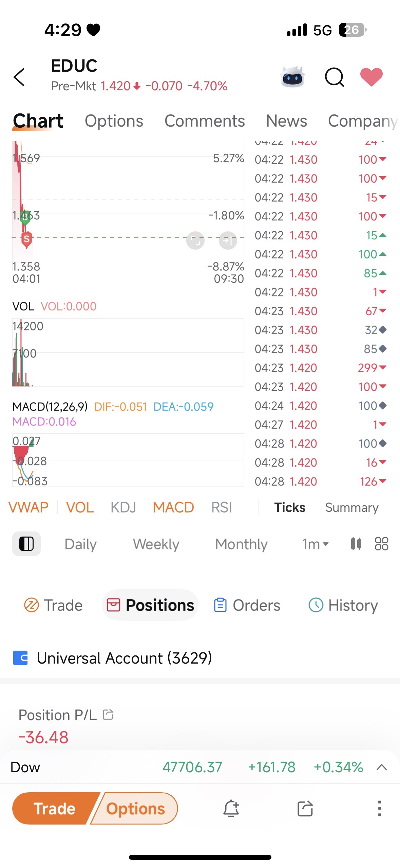Viewport: 400px width, 868px height.
Task: Open the candlestick chart style icon
Action: (x=356, y=544)
